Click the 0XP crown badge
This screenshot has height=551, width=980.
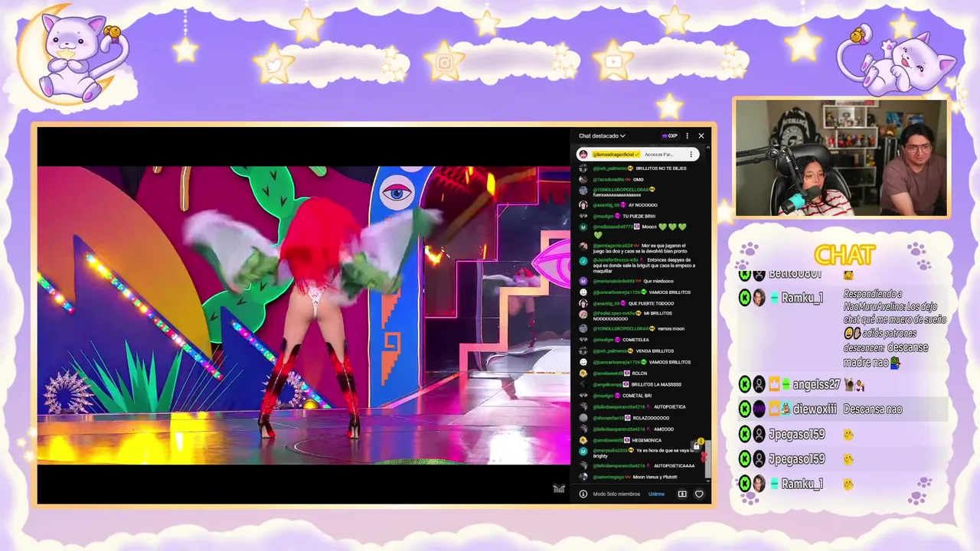click(x=670, y=136)
